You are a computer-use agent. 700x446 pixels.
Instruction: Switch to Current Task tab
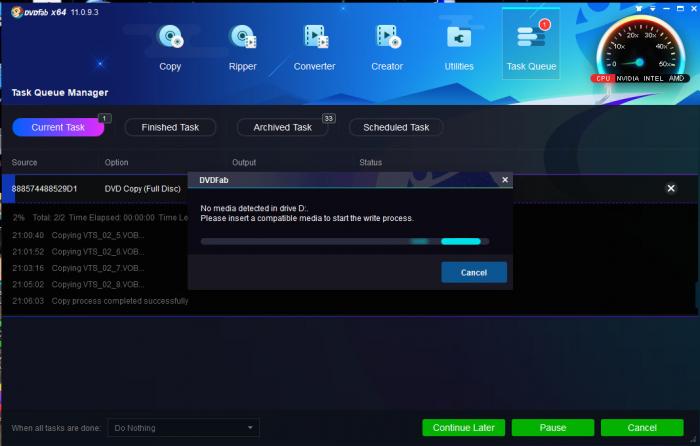(58, 127)
